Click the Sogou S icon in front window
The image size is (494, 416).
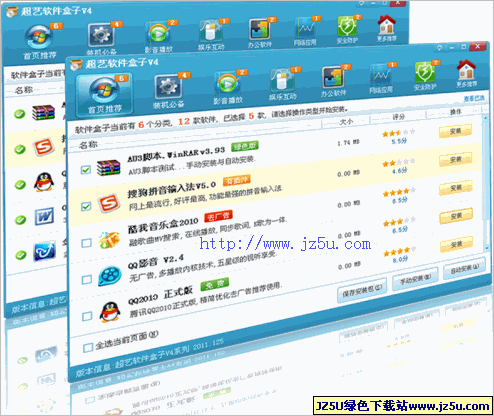click(109, 203)
